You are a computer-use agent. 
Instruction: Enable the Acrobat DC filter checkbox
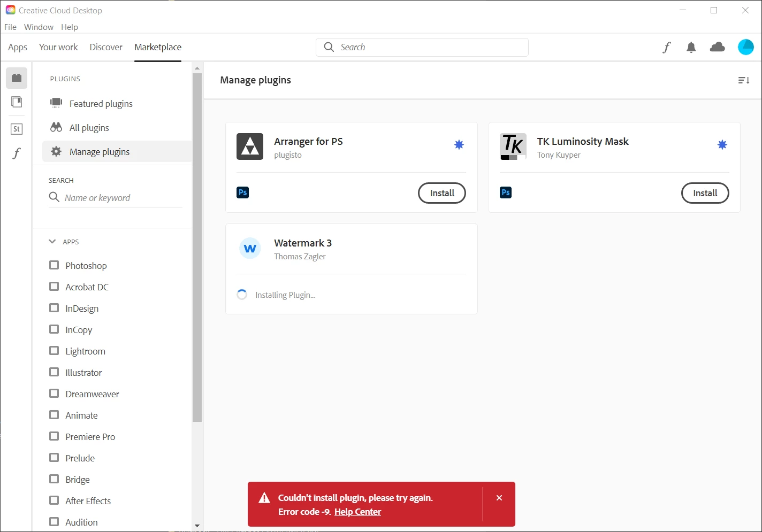pos(54,287)
